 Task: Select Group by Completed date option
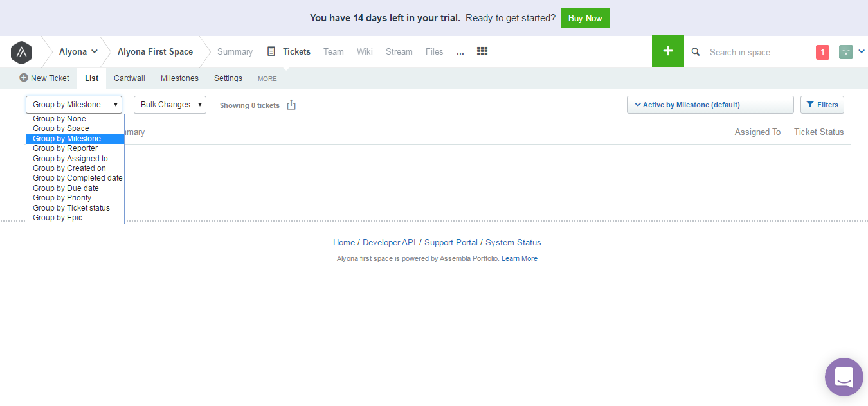(x=75, y=178)
